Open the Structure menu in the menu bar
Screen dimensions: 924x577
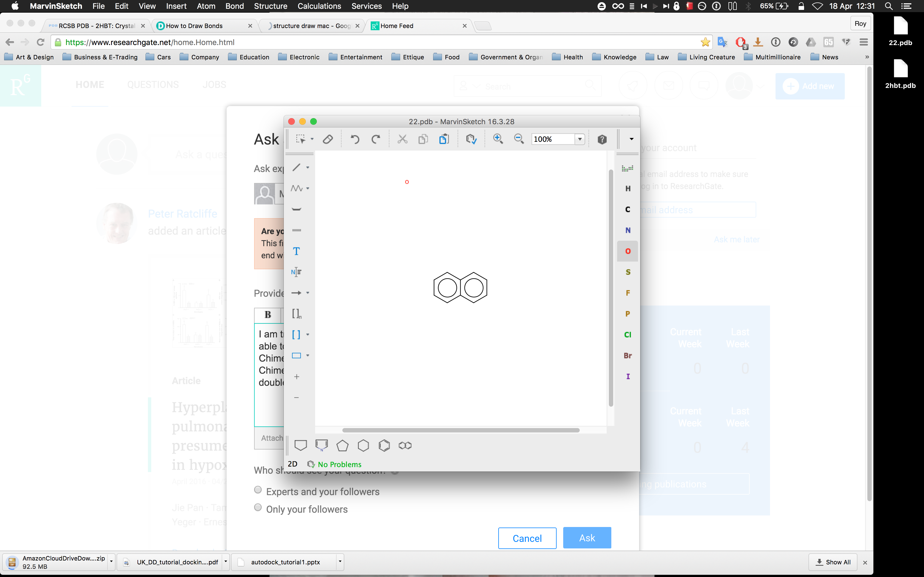coord(270,6)
